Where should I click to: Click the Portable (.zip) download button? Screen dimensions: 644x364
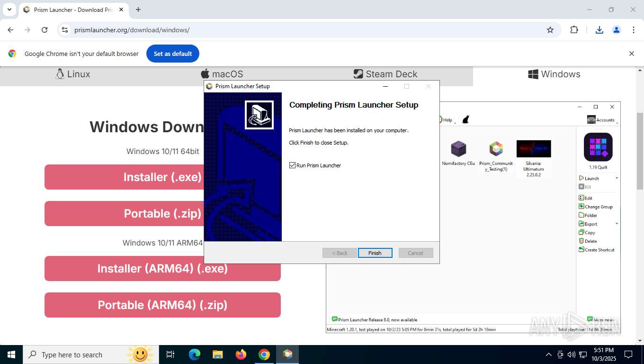pyautogui.click(x=162, y=214)
